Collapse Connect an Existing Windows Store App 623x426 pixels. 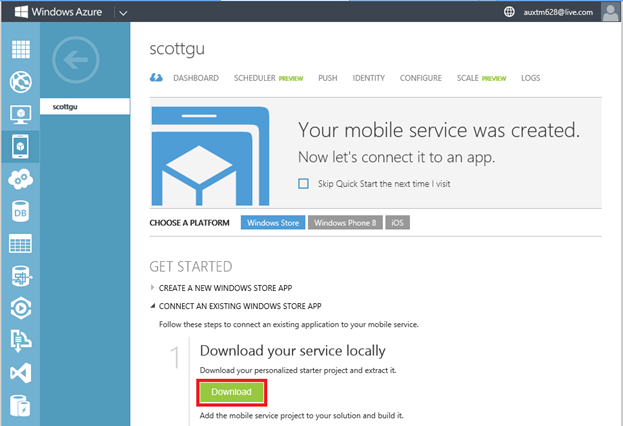click(x=153, y=305)
